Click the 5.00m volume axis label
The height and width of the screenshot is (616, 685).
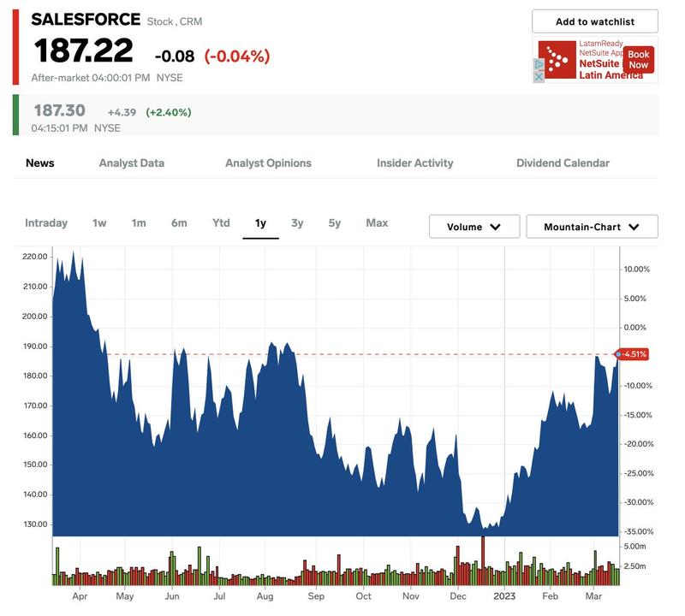coord(634,547)
